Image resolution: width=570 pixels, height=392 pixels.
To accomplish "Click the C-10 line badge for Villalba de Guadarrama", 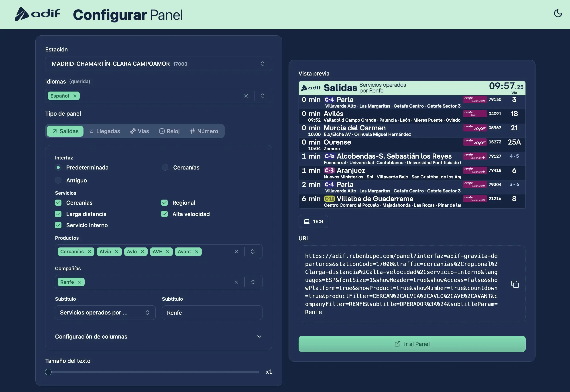I will [x=330, y=199].
